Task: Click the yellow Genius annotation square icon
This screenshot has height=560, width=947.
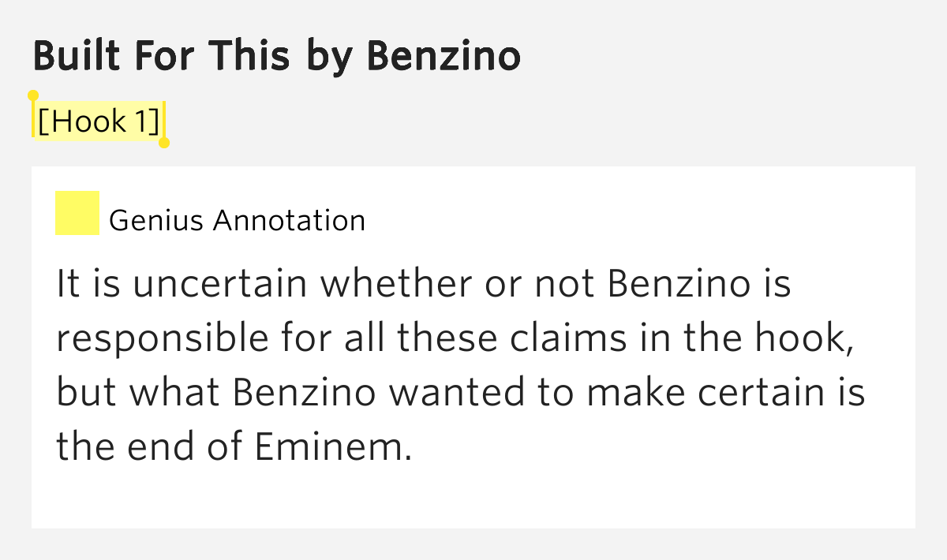Action: click(x=77, y=213)
